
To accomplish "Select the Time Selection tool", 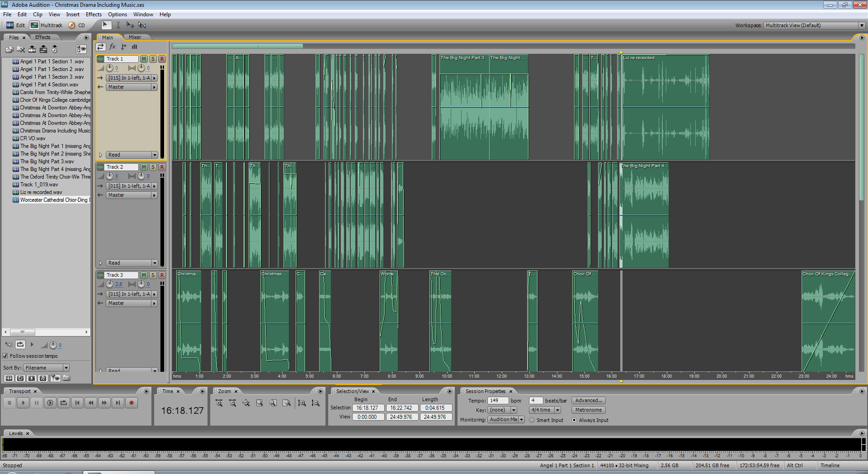I will click(x=118, y=25).
